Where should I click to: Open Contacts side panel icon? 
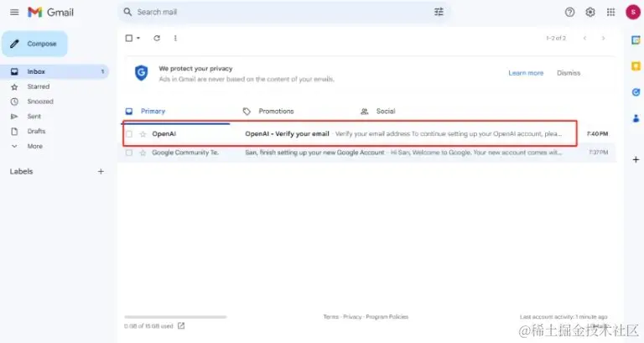(x=636, y=119)
